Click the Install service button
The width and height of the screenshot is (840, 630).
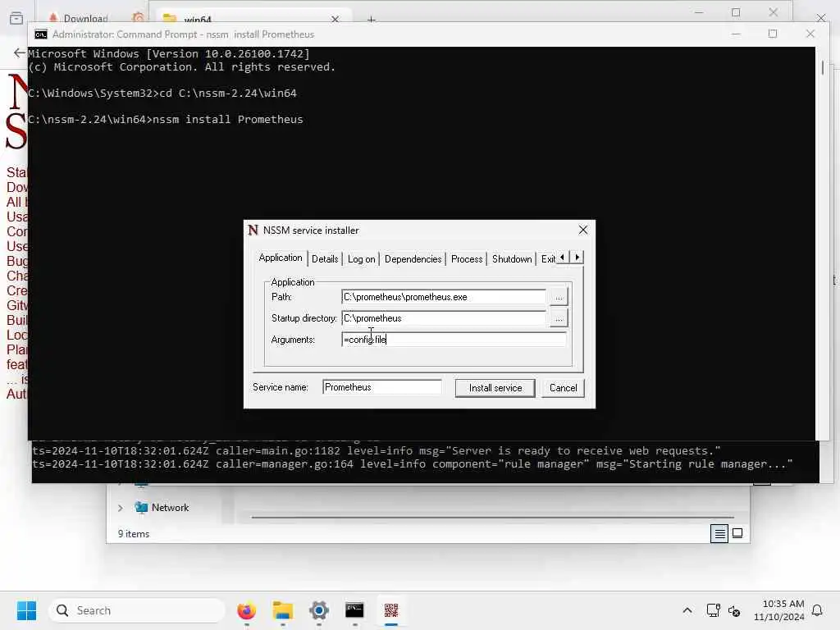tap(495, 388)
